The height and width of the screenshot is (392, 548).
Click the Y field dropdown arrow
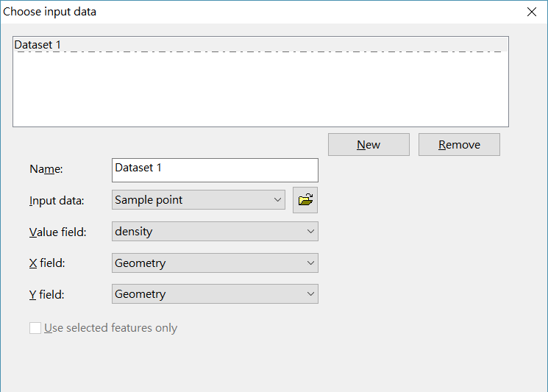pyautogui.click(x=310, y=294)
